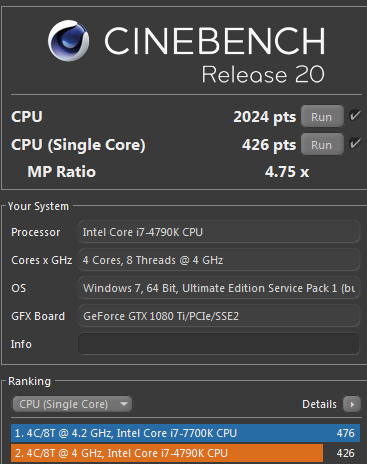Click inside the empty Info field
The height and width of the screenshot is (464, 367).
click(x=219, y=344)
